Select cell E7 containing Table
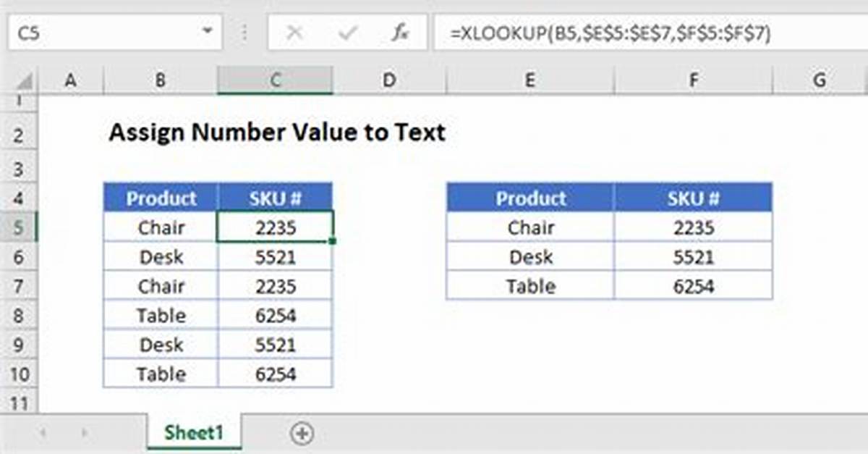Image resolution: width=868 pixels, height=454 pixels. 530,286
